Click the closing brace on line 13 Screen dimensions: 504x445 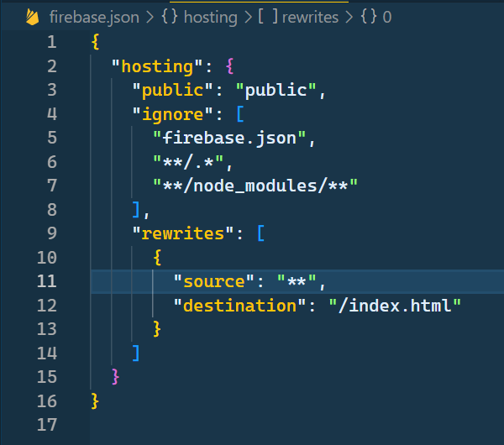156,328
